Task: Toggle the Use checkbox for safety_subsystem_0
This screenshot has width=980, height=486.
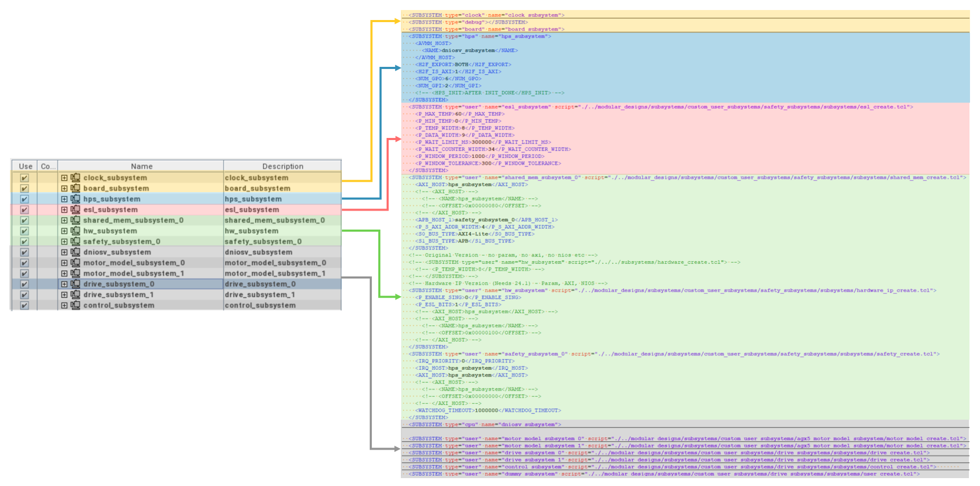Action: [24, 242]
